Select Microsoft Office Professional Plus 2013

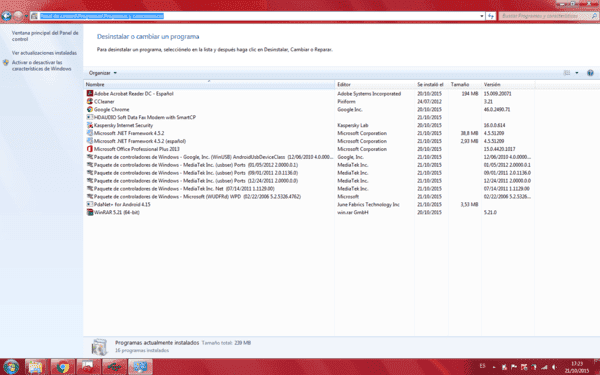pyautogui.click(x=137, y=149)
